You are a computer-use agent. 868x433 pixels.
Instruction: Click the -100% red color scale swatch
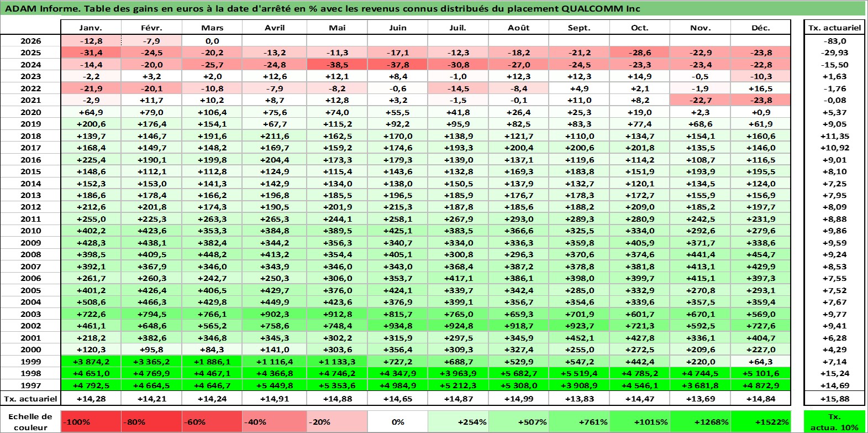pos(91,421)
